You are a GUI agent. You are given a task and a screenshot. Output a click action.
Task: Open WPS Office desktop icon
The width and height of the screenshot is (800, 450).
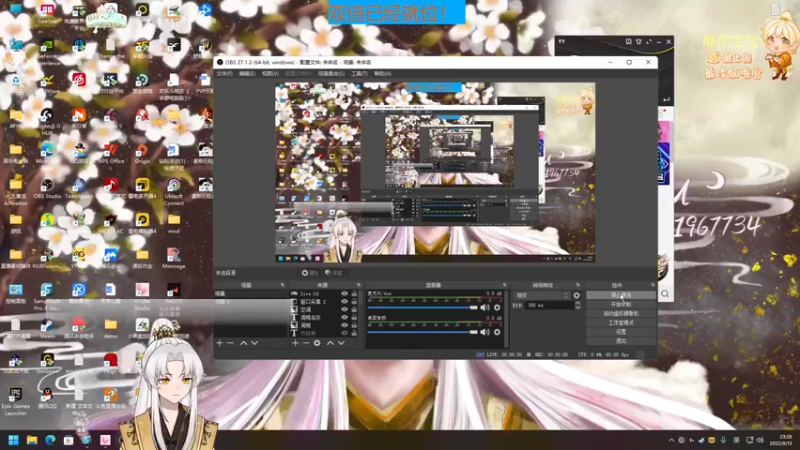pyautogui.click(x=111, y=153)
